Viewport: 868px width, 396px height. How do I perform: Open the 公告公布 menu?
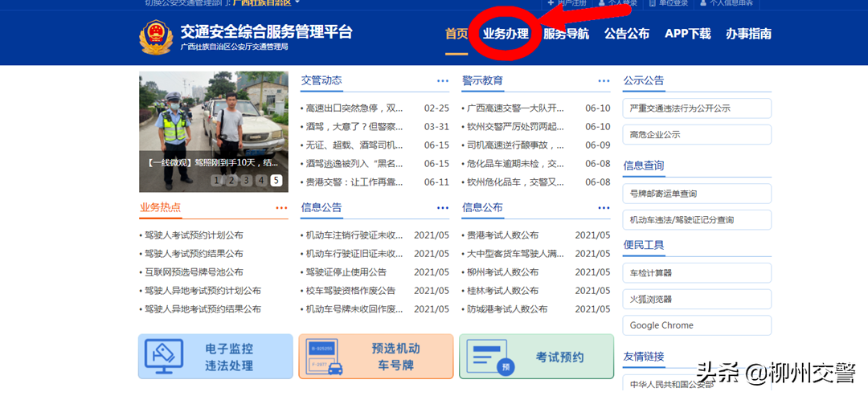(627, 34)
